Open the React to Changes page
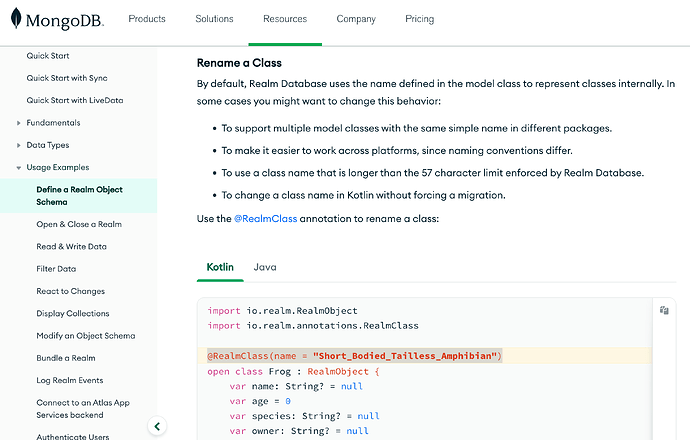690x440 pixels. 71,291
